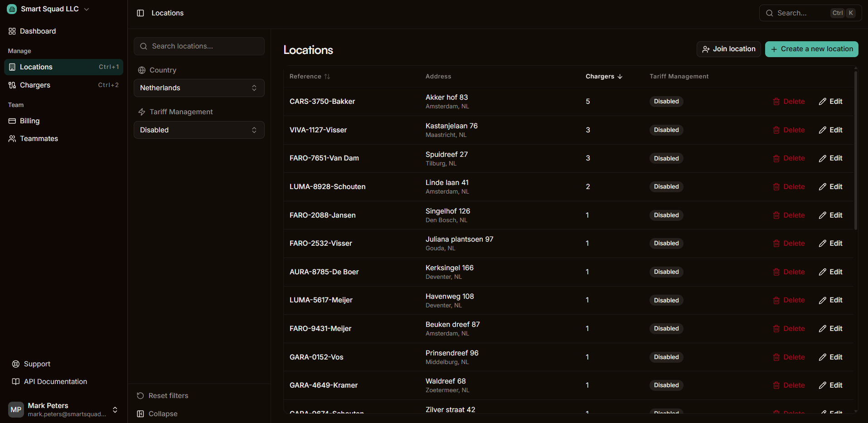
Task: Toggle the sidebar panel icon beside Locations
Action: tap(141, 13)
